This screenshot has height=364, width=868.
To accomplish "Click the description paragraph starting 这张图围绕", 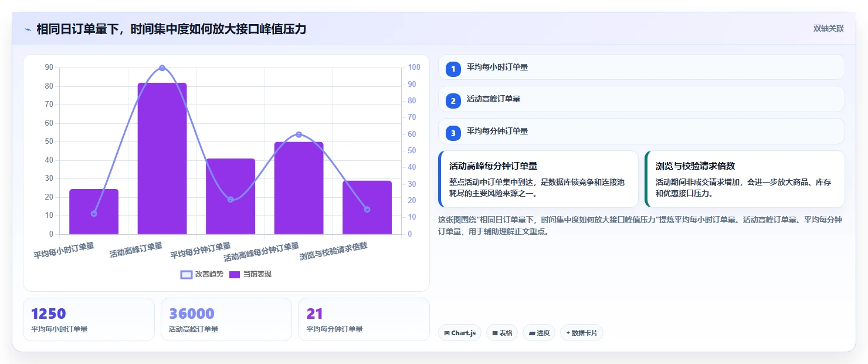I will (641, 225).
